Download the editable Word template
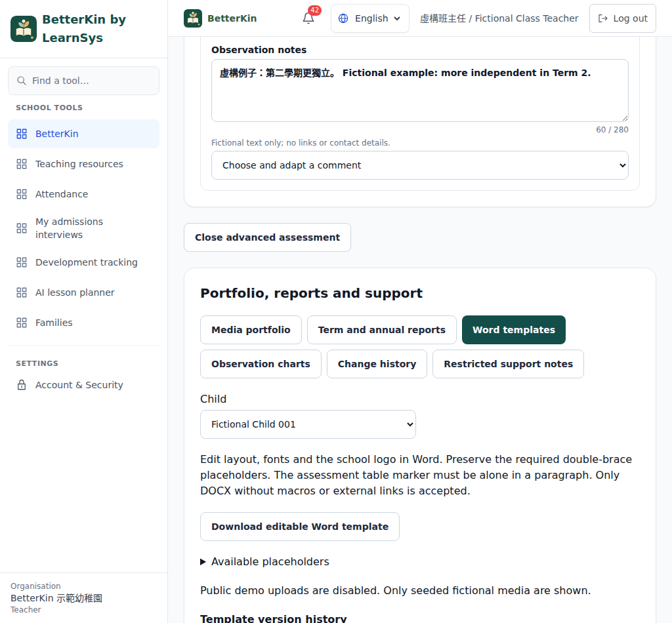This screenshot has height=623, width=672. click(299, 527)
